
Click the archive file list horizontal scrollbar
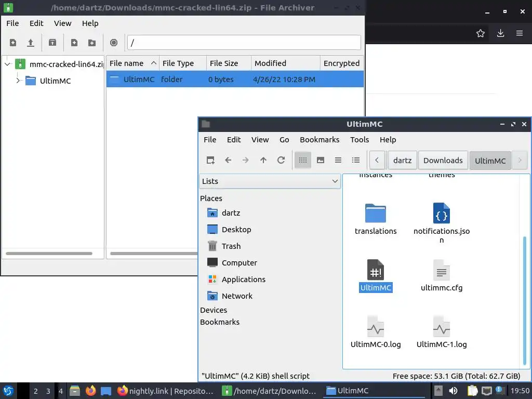pos(154,254)
